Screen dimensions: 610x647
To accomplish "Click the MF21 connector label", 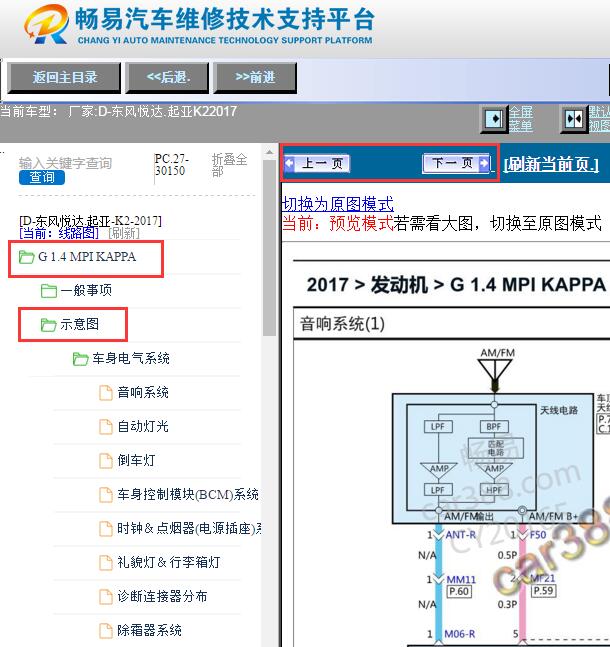I will point(543,579).
